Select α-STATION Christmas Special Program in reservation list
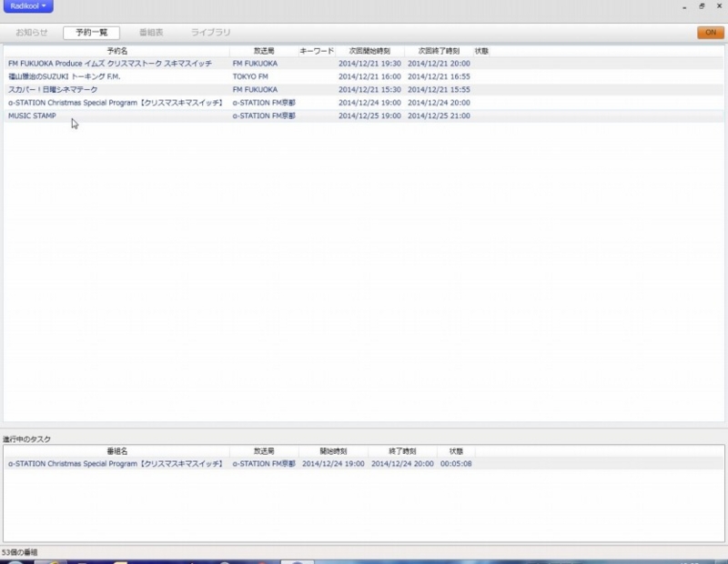The width and height of the screenshot is (728, 564). pyautogui.click(x=364, y=103)
